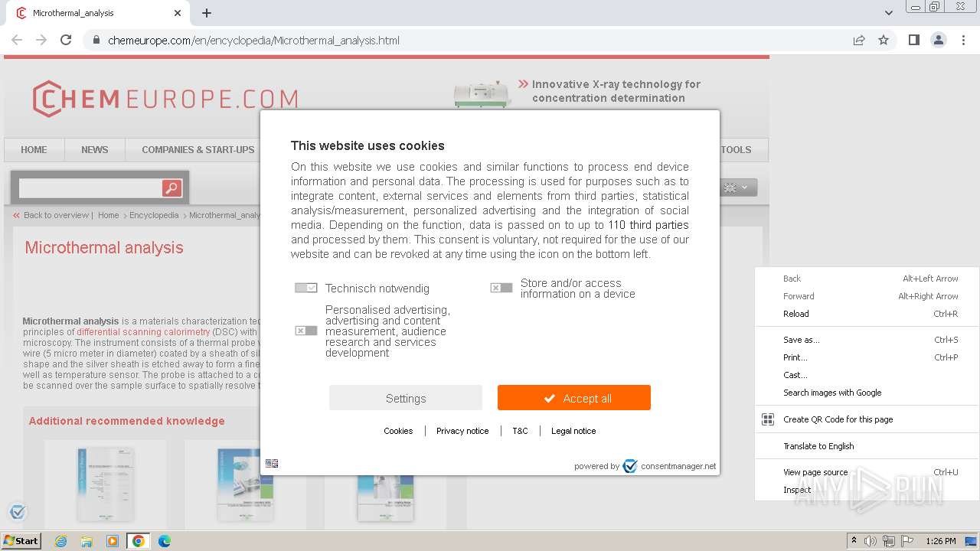Click the first recommended whitepaper thumbnail
This screenshot has height=551, width=980.
(105, 484)
